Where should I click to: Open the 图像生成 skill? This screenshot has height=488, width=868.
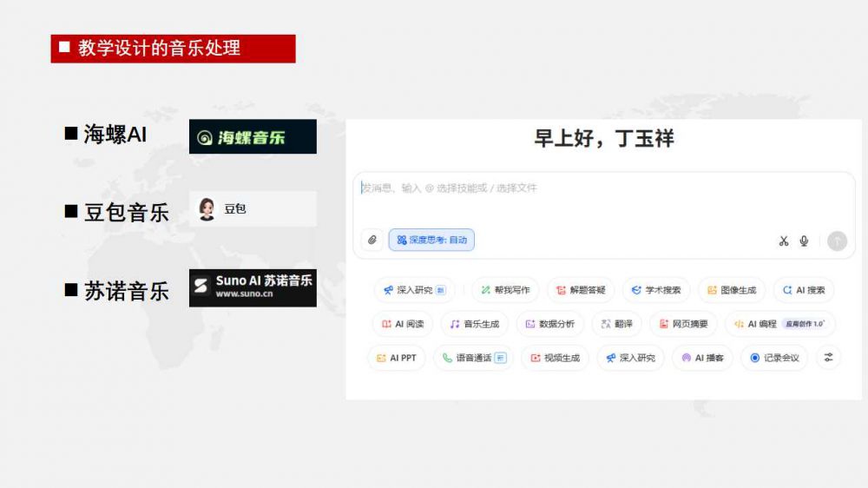click(731, 290)
